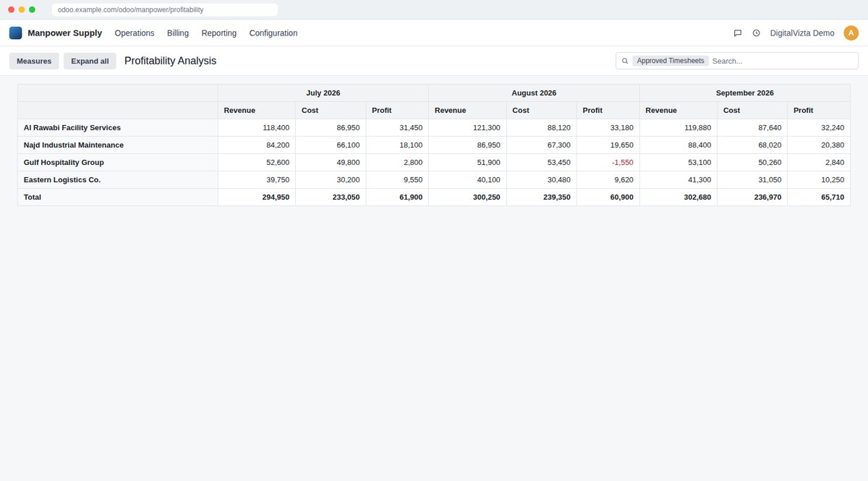Focus the Search input field
Screen dimensions: 868x481
pyautogui.click(x=783, y=61)
